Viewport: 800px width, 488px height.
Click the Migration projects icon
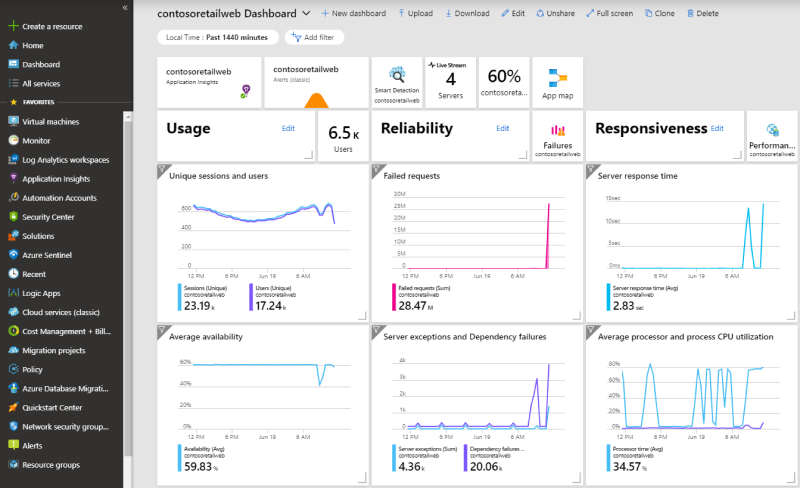[13, 350]
